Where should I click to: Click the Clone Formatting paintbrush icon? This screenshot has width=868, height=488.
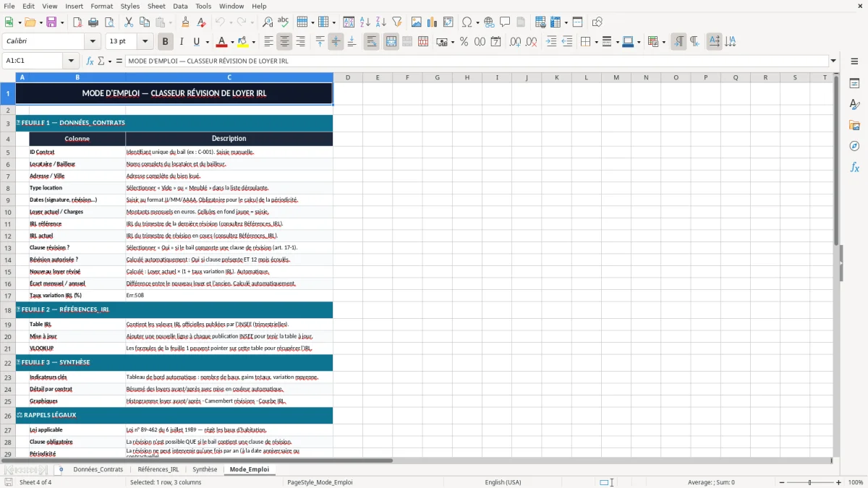point(185,22)
